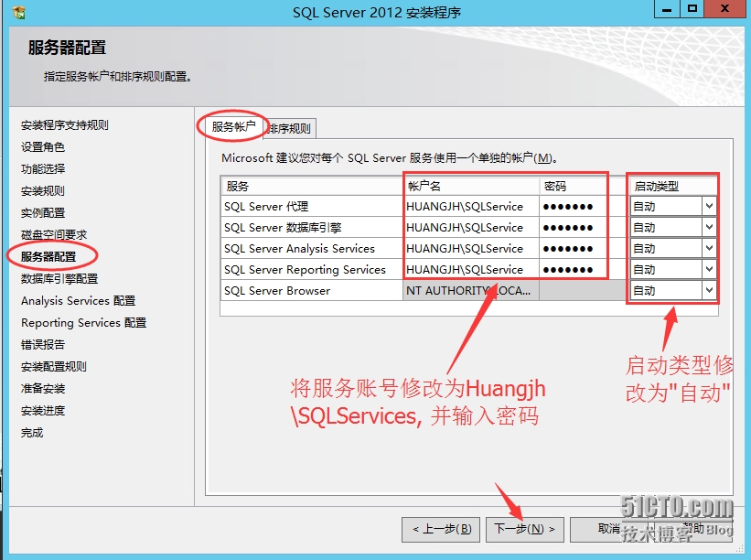Screen dimensions: 751x560
Task: Open startup type dropdown for Analysis Services
Action: coord(709,249)
